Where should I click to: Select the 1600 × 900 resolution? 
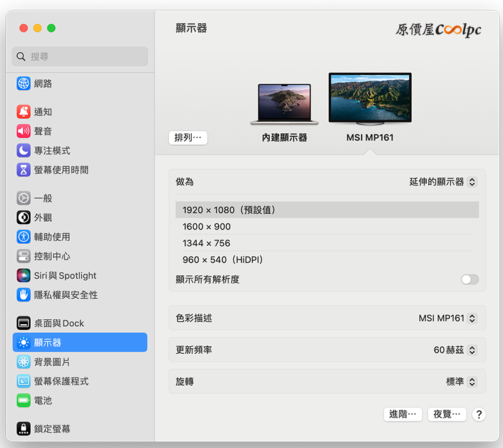[x=327, y=226]
